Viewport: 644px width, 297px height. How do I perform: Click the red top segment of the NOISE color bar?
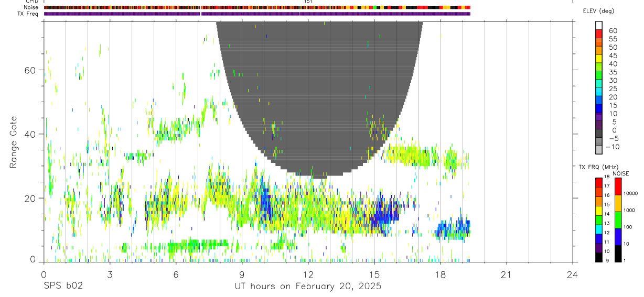[618, 186]
